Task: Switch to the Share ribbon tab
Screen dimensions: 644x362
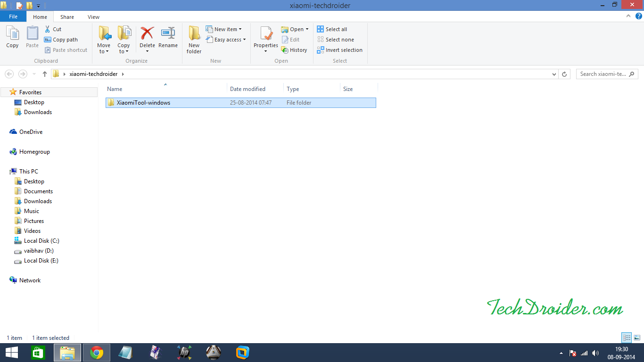Action: point(67,17)
